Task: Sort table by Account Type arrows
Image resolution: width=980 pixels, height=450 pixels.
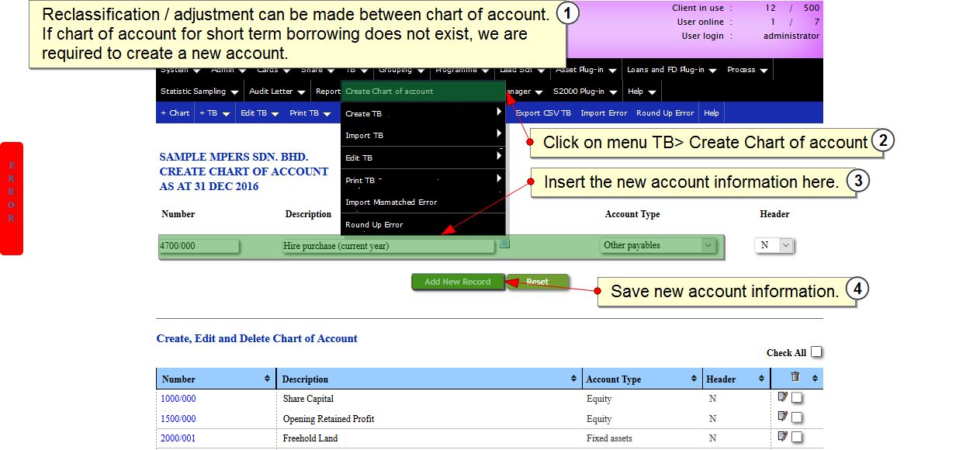Action: tap(694, 379)
